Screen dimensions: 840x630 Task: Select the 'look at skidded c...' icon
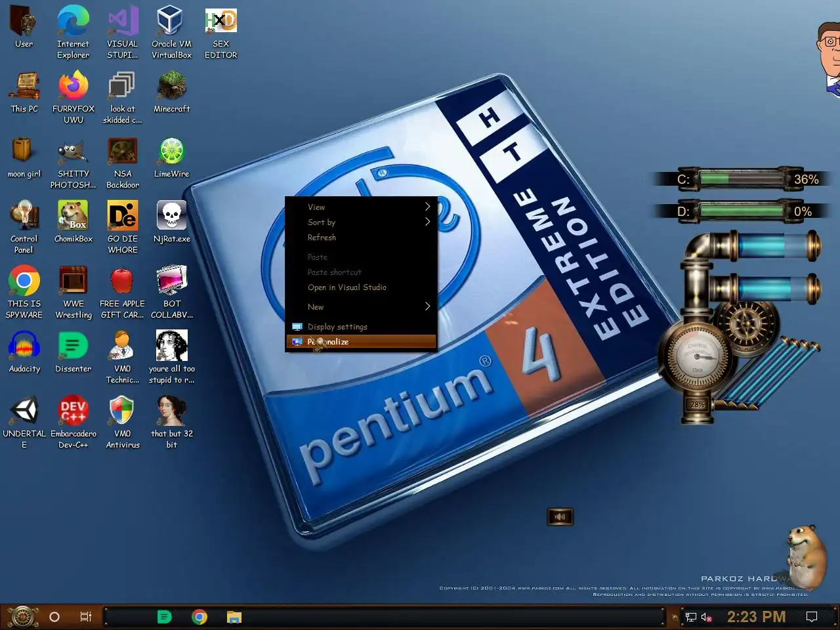(123, 98)
